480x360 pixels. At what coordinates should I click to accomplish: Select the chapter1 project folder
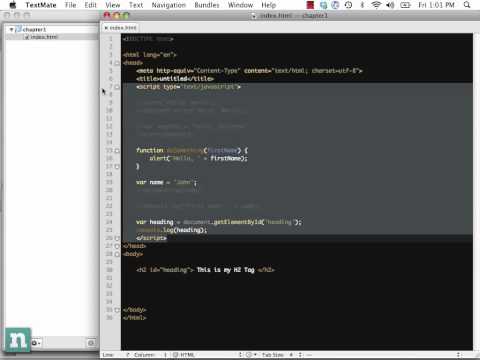[34, 29]
